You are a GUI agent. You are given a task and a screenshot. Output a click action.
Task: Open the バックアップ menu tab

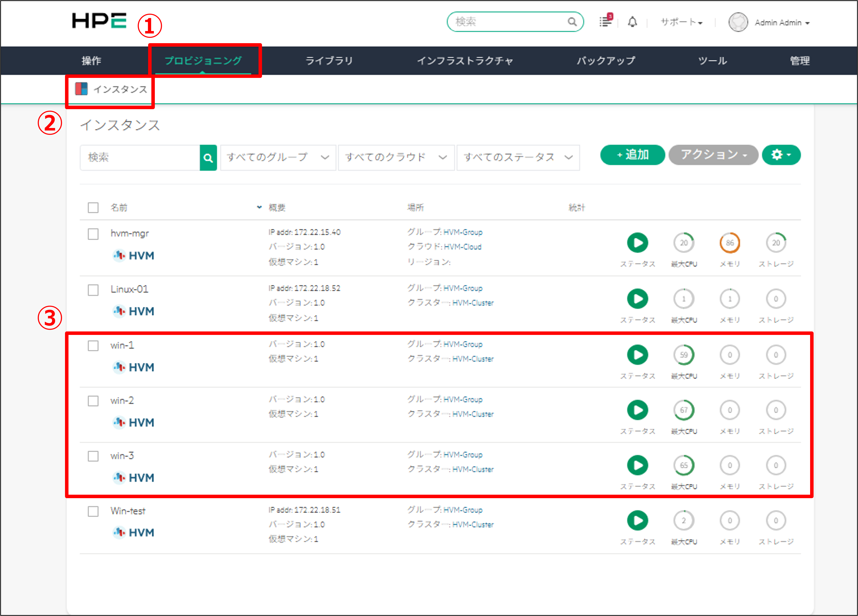[606, 61]
